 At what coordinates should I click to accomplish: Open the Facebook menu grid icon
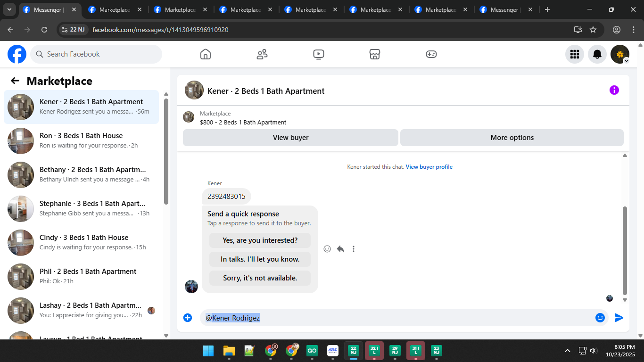pos(575,54)
